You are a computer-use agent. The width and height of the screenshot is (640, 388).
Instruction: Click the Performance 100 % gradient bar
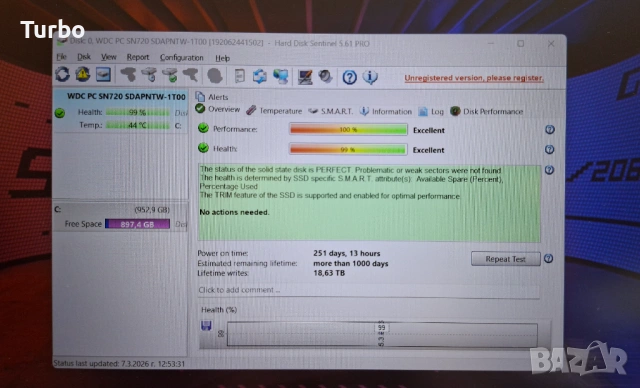coord(348,129)
